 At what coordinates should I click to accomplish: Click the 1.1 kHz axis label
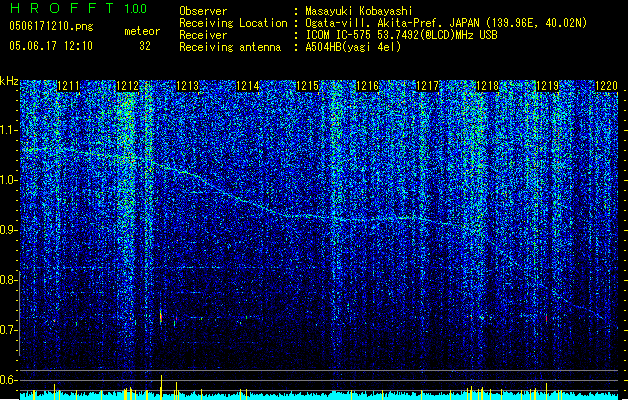(x=9, y=130)
